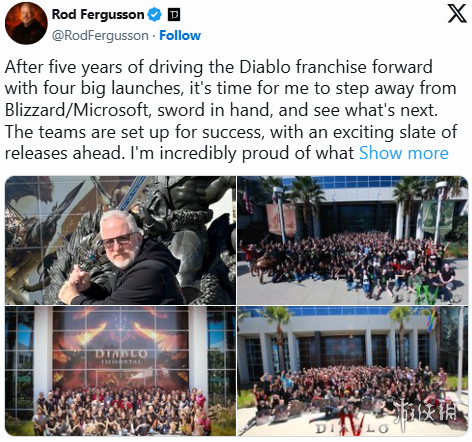Image resolution: width=472 pixels, height=442 pixels.
Task: Open Rod Fergusson's profile avatar
Action: (x=26, y=23)
